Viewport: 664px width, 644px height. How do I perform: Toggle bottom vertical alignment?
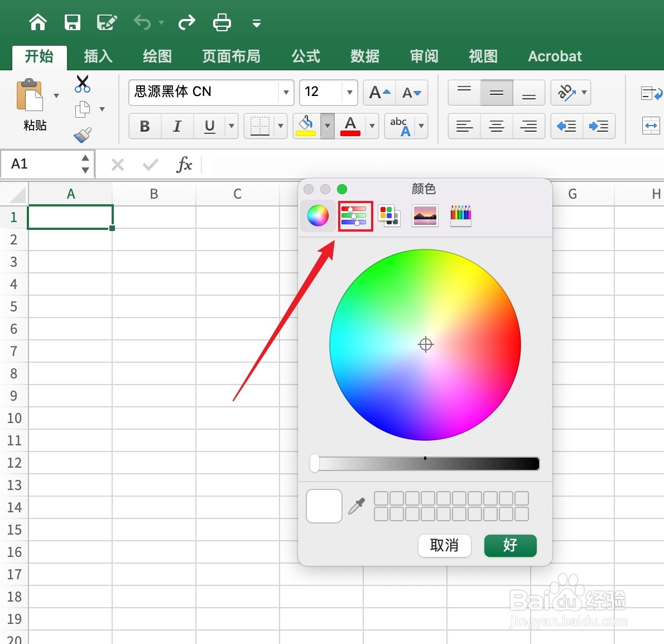pos(528,92)
